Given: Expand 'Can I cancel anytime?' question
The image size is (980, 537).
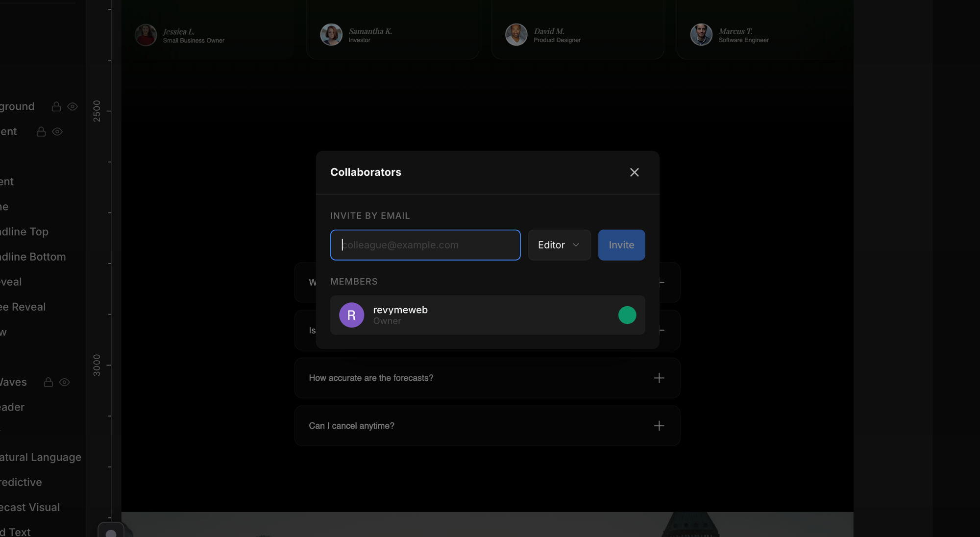Looking at the screenshot, I should pos(487,426).
